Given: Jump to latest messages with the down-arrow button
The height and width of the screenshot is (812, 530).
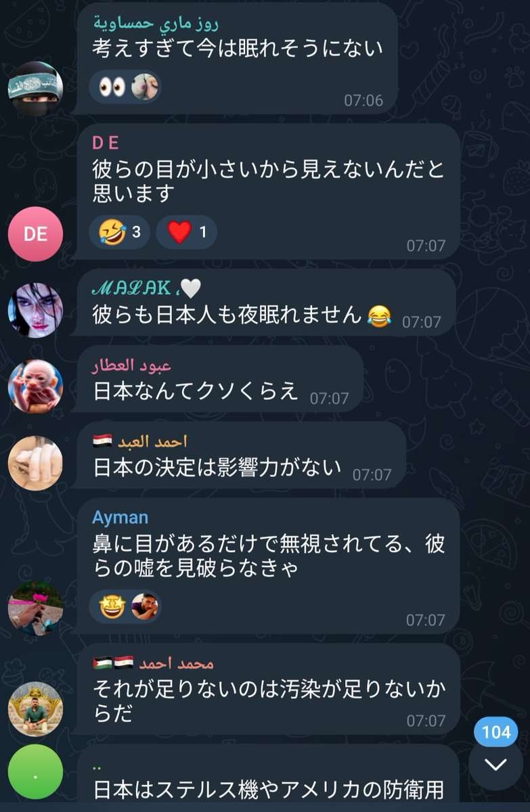Looking at the screenshot, I should tap(496, 765).
